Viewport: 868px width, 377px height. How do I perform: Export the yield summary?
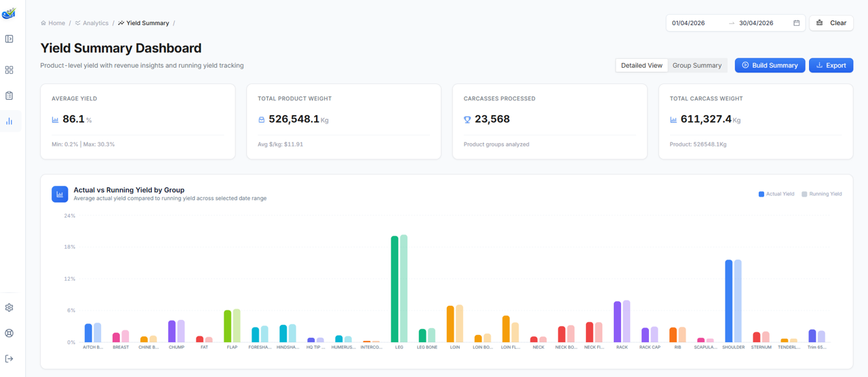pos(831,65)
